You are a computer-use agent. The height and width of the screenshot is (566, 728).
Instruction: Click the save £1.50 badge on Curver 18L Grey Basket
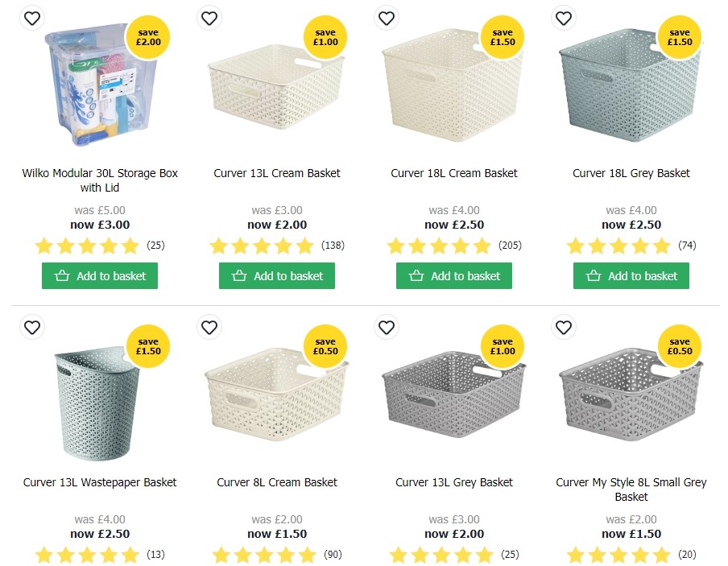[x=680, y=36]
